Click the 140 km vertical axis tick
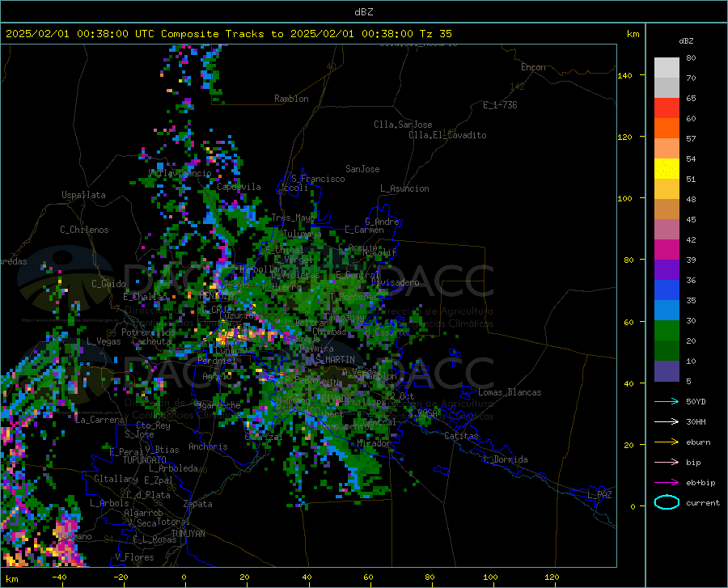 (625, 75)
